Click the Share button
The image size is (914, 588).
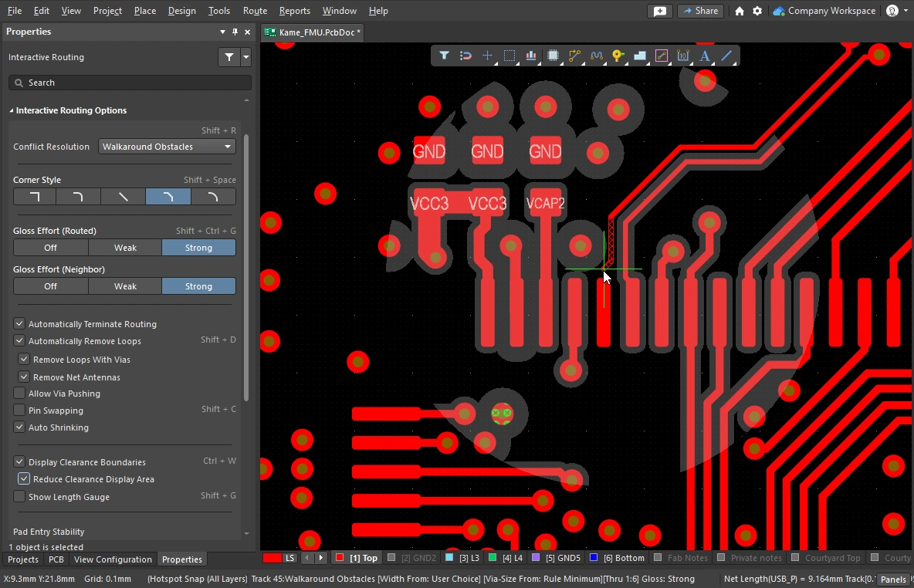(x=699, y=11)
